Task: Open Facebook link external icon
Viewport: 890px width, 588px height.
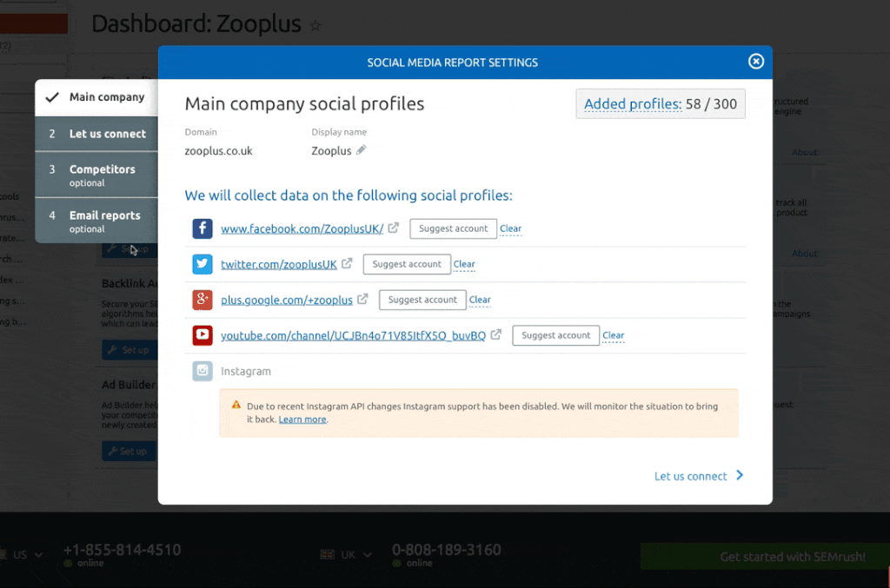Action: click(394, 228)
